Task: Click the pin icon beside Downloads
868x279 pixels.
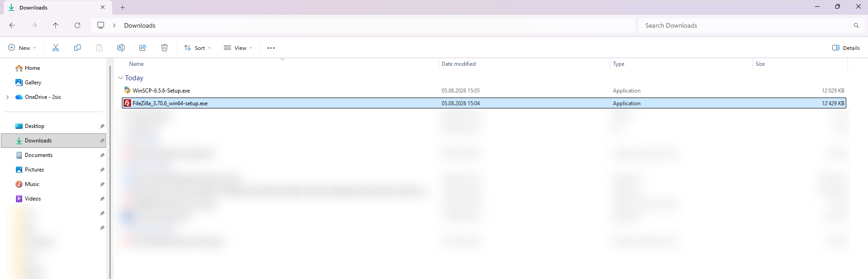Action: point(102,141)
